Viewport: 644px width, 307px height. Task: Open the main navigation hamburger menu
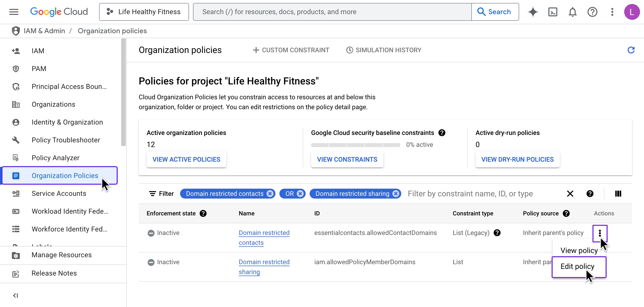pyautogui.click(x=14, y=12)
